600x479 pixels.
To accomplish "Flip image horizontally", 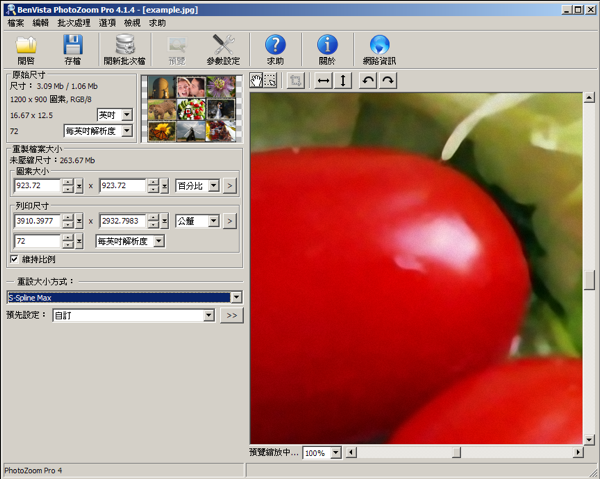I will point(323,81).
